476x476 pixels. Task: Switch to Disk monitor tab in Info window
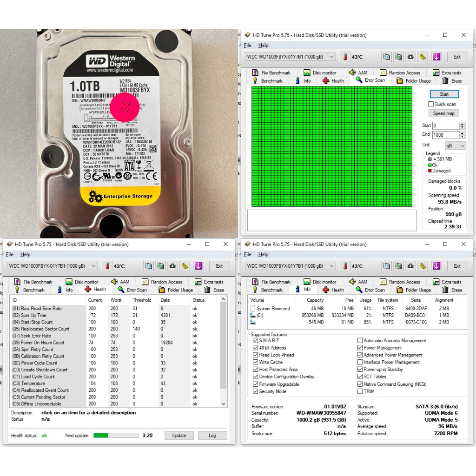point(319,282)
